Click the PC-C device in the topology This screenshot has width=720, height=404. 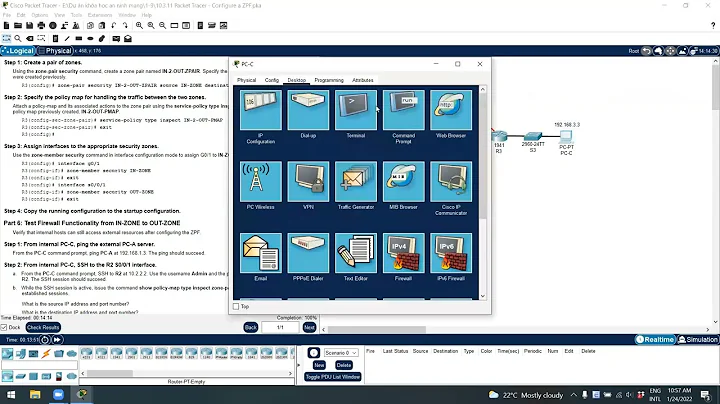click(x=566, y=136)
